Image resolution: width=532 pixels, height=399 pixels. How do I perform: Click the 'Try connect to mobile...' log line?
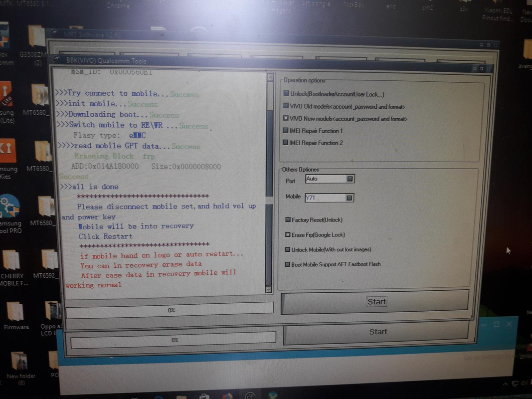127,93
